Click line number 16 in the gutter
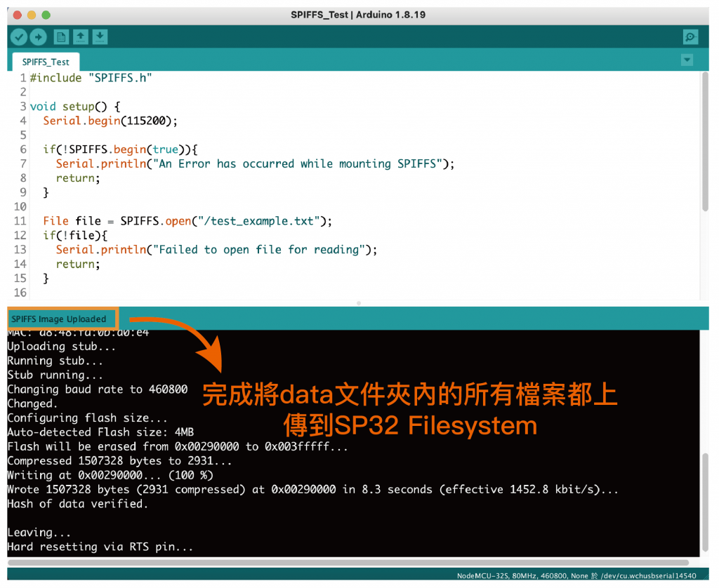The image size is (719, 588). coord(20,293)
